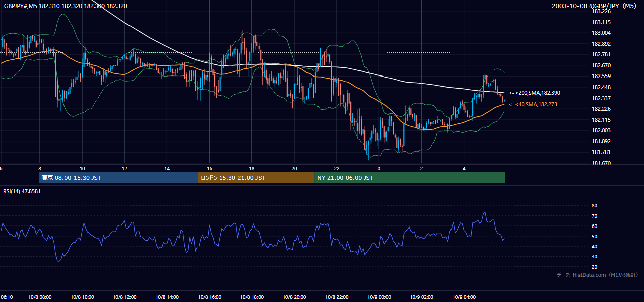Screen dimensions: 644x302
Task: Click hour tick 18 under the price chart
Action: [252, 169]
